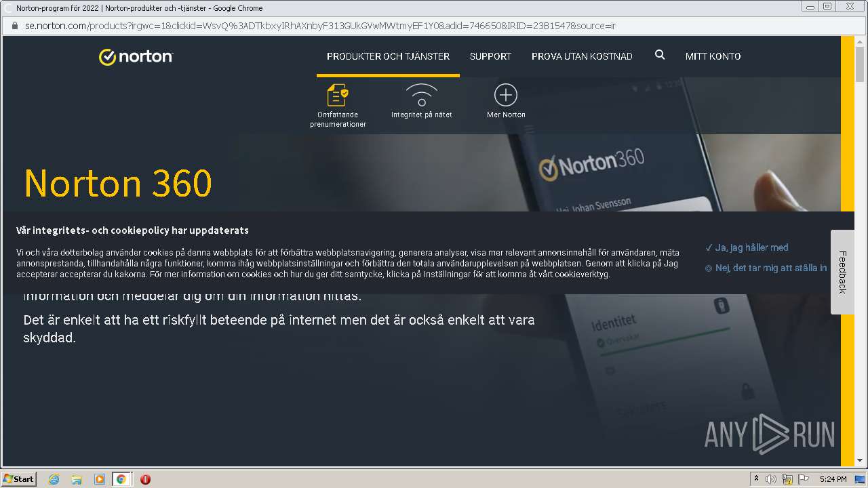This screenshot has width=868, height=488.
Task: Click the Norton 360 heading text
Action: click(x=118, y=183)
